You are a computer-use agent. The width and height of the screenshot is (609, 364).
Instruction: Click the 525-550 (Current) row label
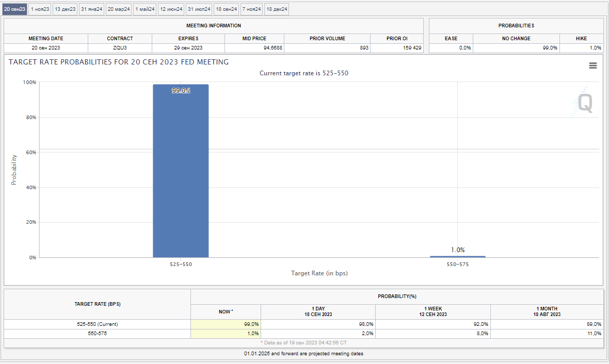98,324
